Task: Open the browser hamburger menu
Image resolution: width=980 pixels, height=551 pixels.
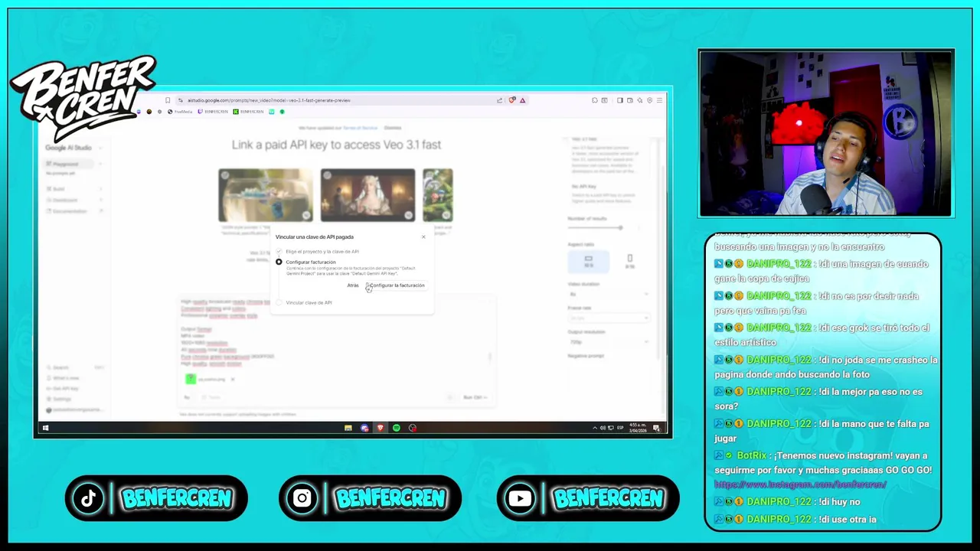Action: (659, 100)
